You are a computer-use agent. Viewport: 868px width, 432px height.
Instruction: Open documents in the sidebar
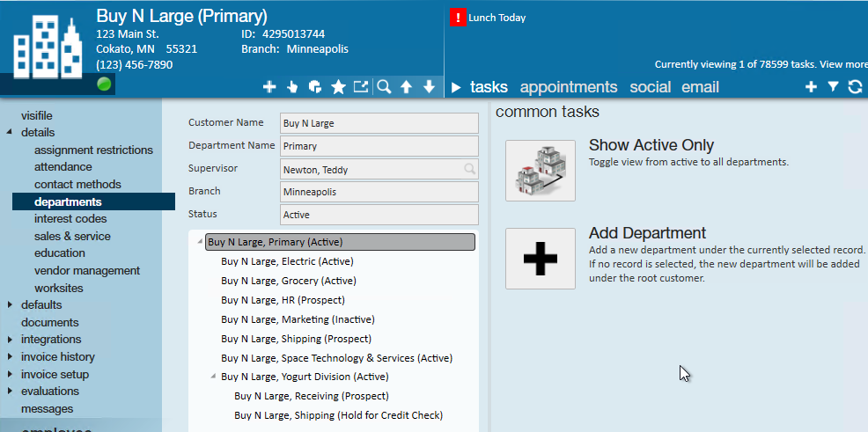50,323
